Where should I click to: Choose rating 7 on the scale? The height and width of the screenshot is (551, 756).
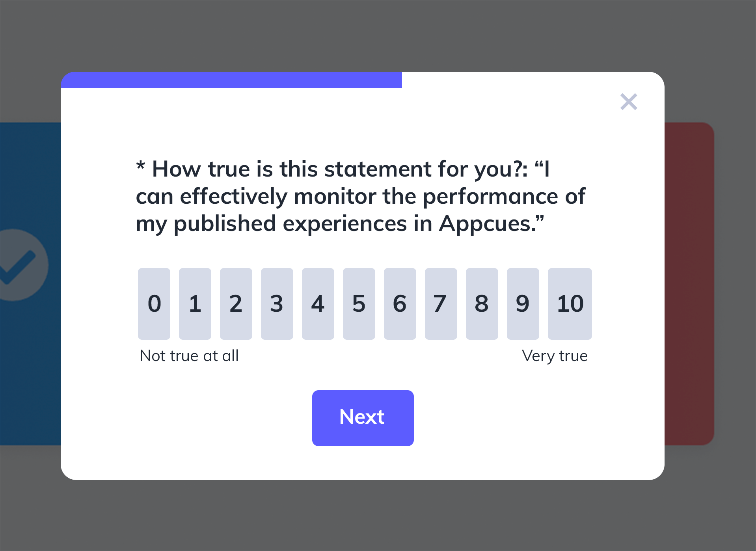click(x=441, y=303)
